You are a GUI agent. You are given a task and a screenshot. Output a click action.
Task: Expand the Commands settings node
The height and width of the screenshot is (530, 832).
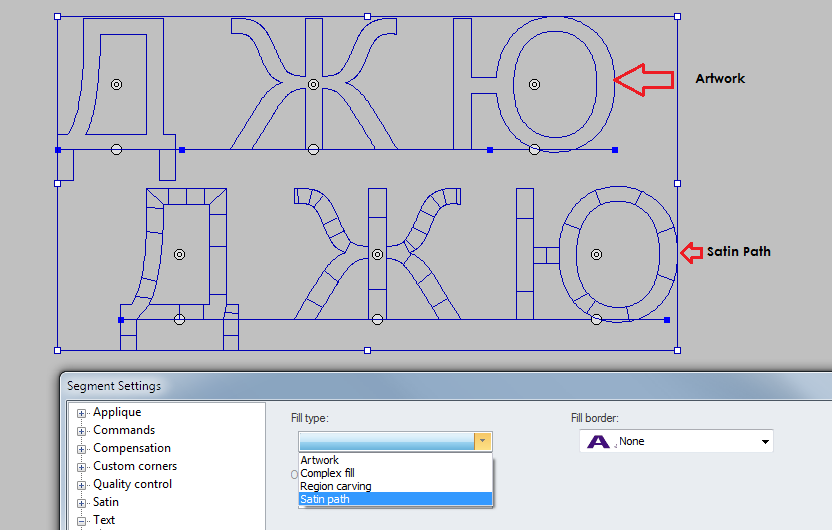(x=82, y=431)
